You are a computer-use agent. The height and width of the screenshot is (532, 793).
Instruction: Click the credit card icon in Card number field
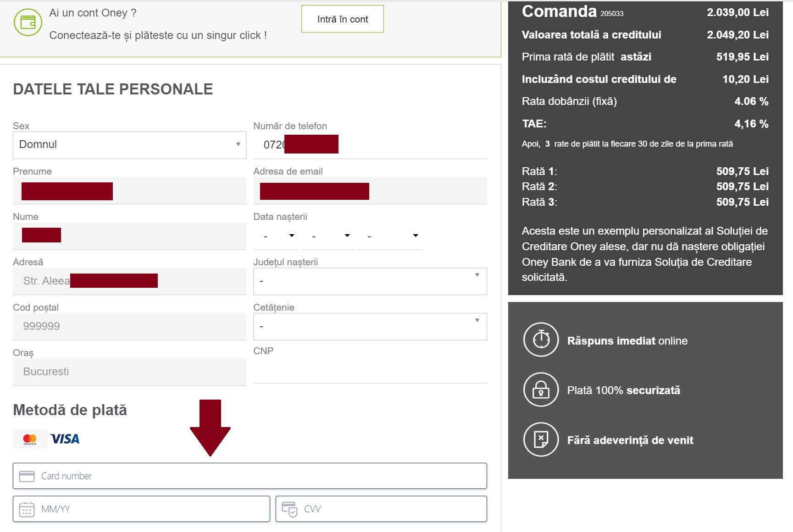(x=27, y=476)
